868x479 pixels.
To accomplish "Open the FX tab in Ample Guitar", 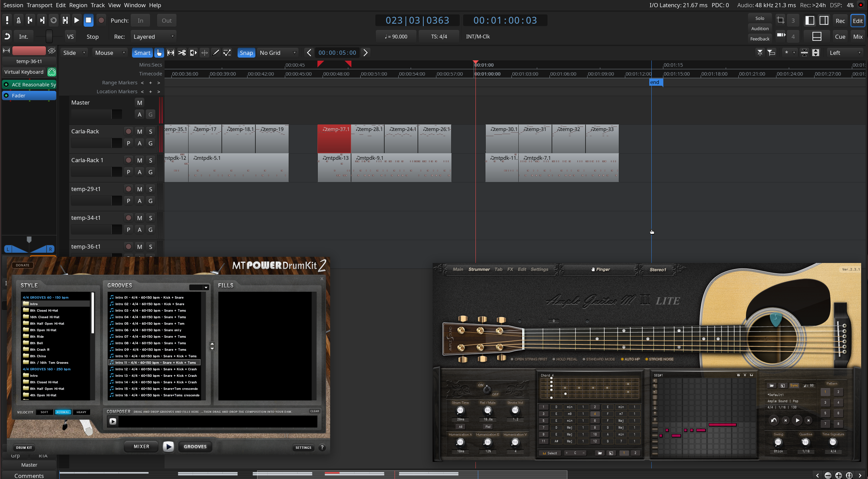I will pos(510,270).
